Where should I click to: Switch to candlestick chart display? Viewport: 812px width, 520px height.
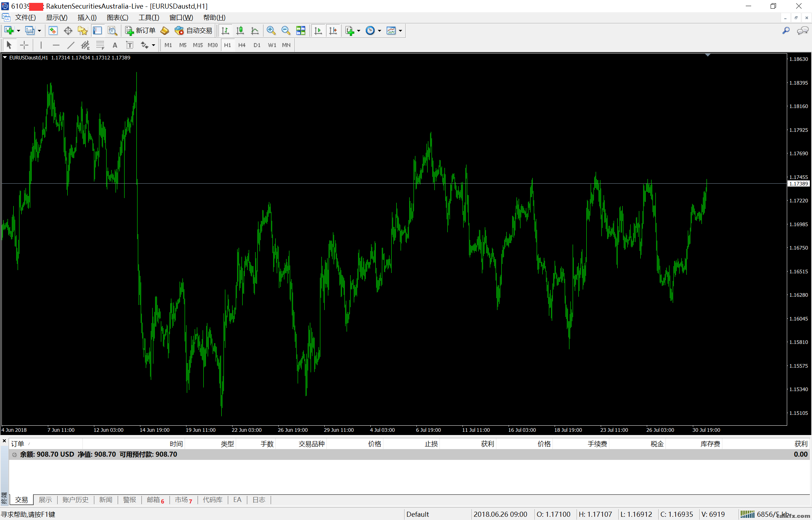tap(240, 31)
